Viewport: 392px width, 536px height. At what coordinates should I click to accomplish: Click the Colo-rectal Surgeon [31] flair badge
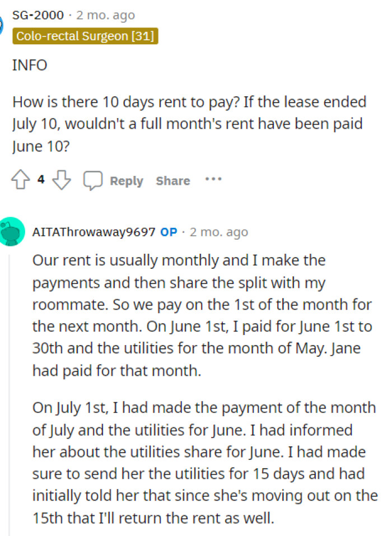[x=85, y=36]
